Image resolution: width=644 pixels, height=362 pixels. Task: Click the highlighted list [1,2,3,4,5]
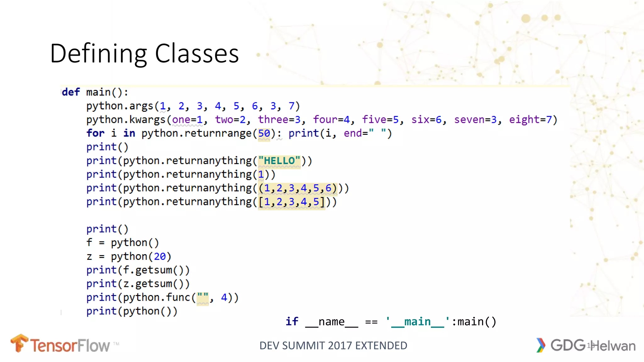tap(291, 202)
